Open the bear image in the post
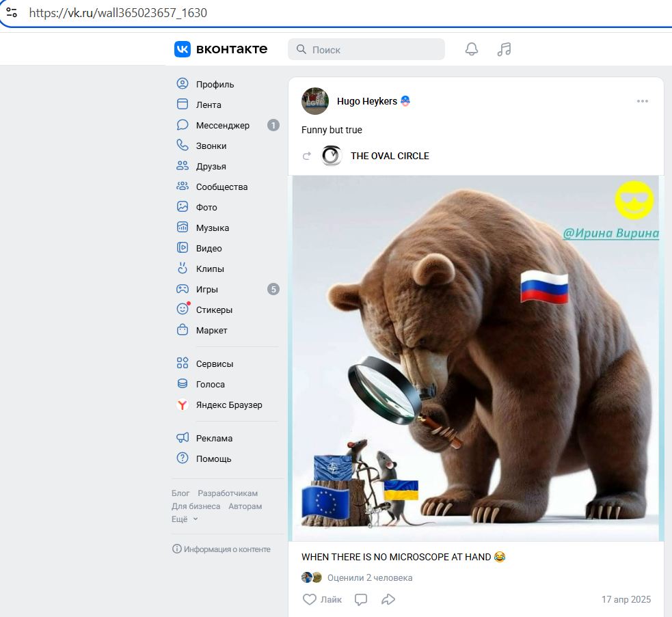Screen dimensions: 672x617 (x=476, y=358)
